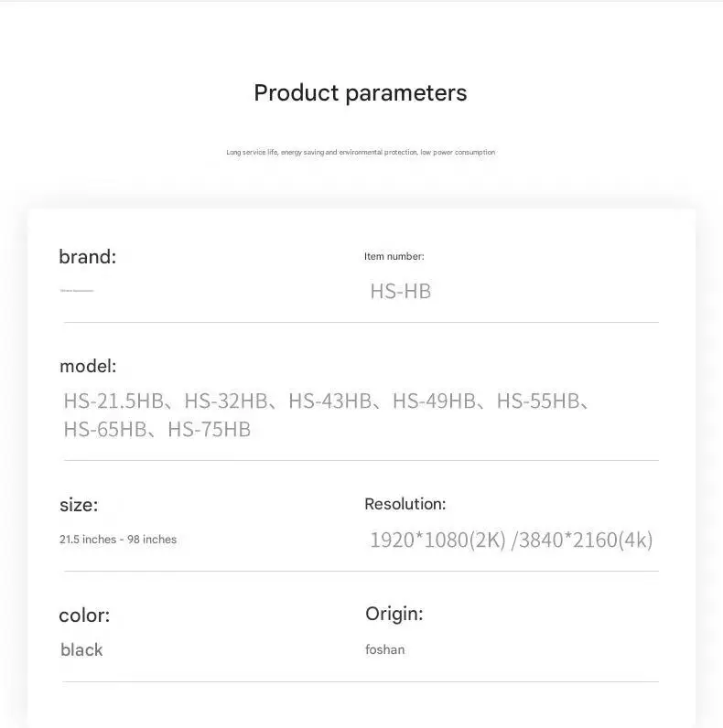Click the "black" color value
This screenshot has width=723, height=728.
(x=81, y=650)
